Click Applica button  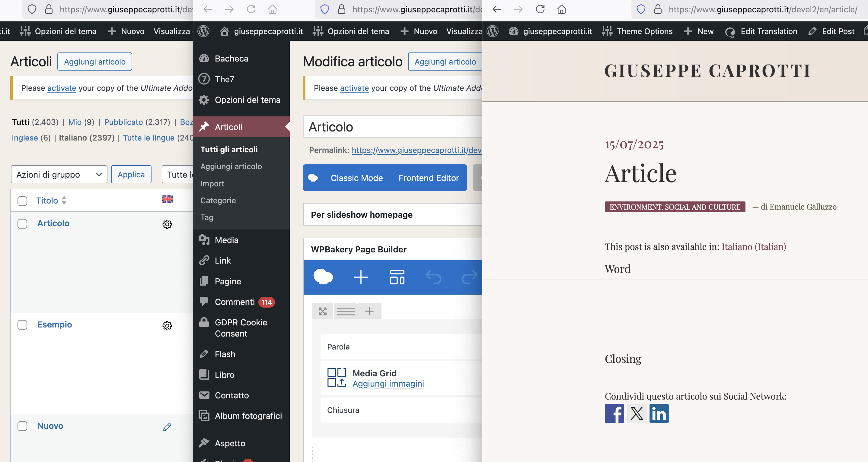pos(131,174)
